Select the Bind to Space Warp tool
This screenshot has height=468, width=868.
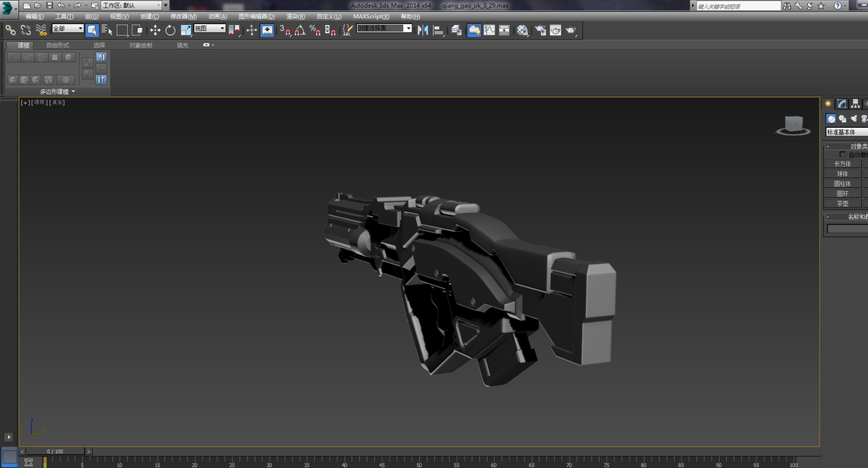pyautogui.click(x=41, y=30)
